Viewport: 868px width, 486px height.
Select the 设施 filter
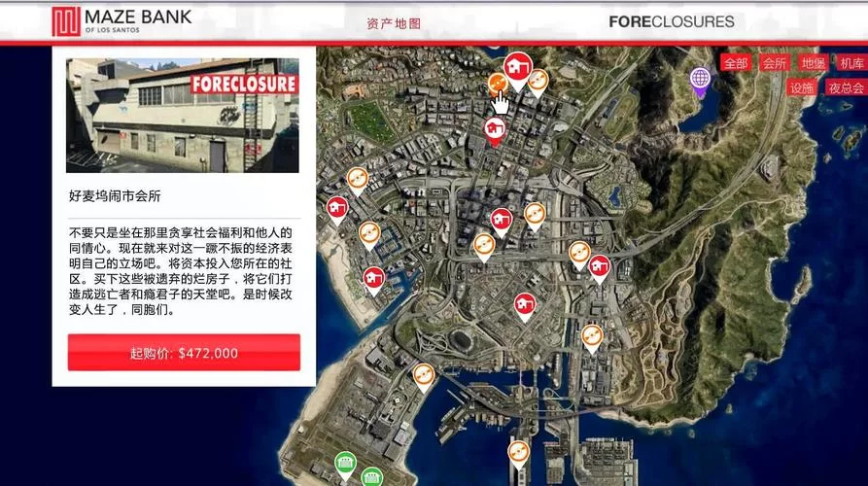pos(801,87)
